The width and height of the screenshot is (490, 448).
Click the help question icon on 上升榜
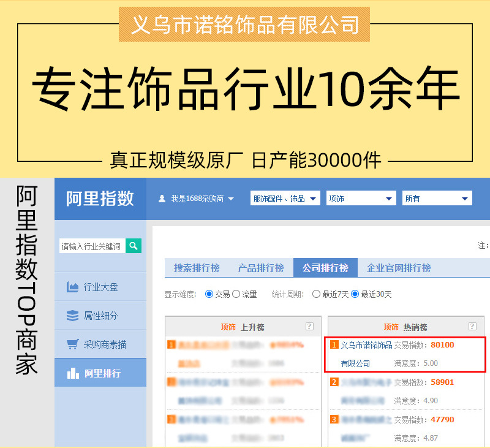[309, 327]
